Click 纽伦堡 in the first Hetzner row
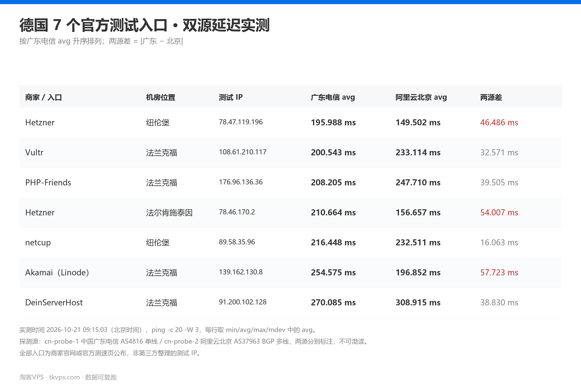Viewport: 581px width, 392px height. [158, 123]
